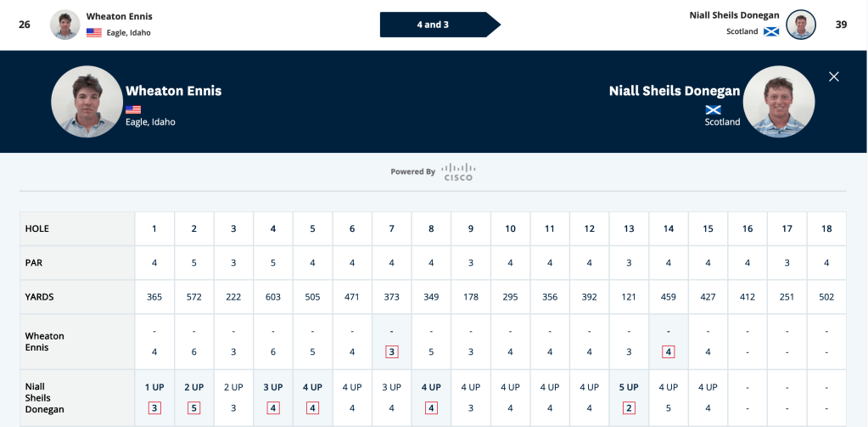
Task: Click Niall Sheils Donegan small avatar in top row
Action: pyautogui.click(x=801, y=25)
